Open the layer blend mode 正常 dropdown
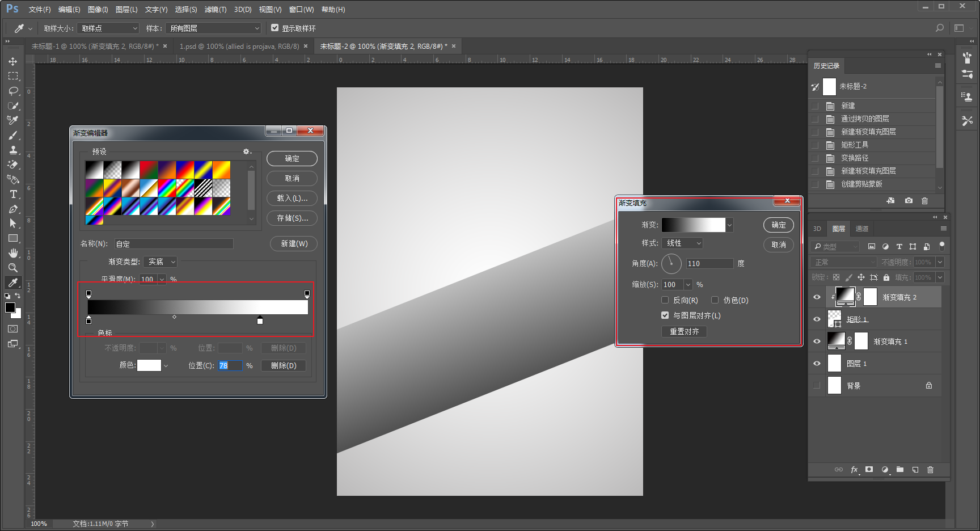Viewport: 980px width, 531px height. point(843,262)
